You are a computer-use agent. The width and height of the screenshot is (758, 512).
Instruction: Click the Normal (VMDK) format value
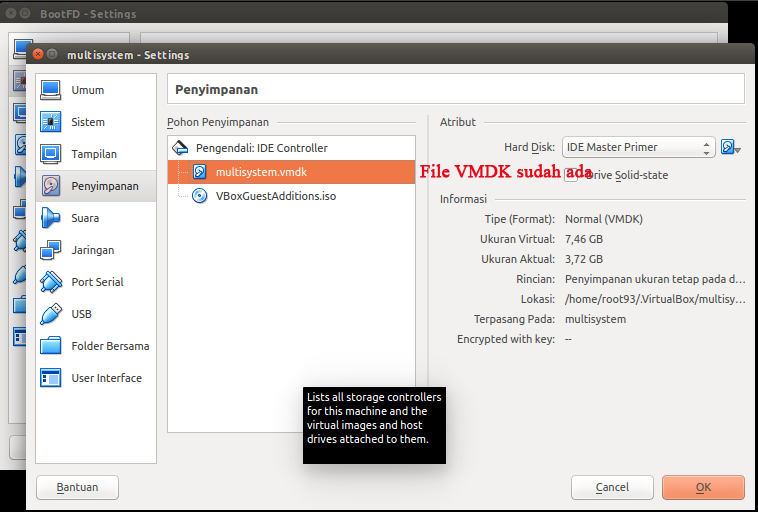pos(604,219)
